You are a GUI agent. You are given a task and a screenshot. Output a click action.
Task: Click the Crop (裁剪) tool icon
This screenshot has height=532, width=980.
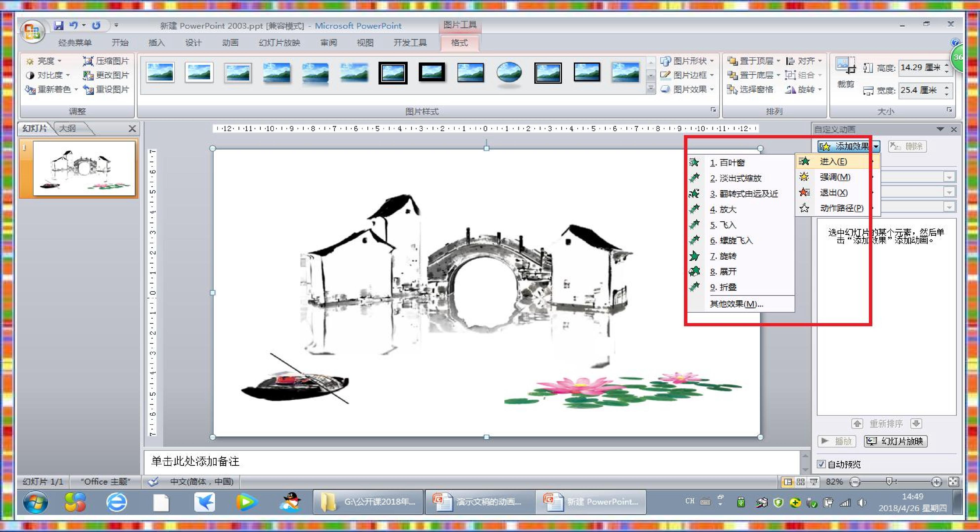click(845, 67)
